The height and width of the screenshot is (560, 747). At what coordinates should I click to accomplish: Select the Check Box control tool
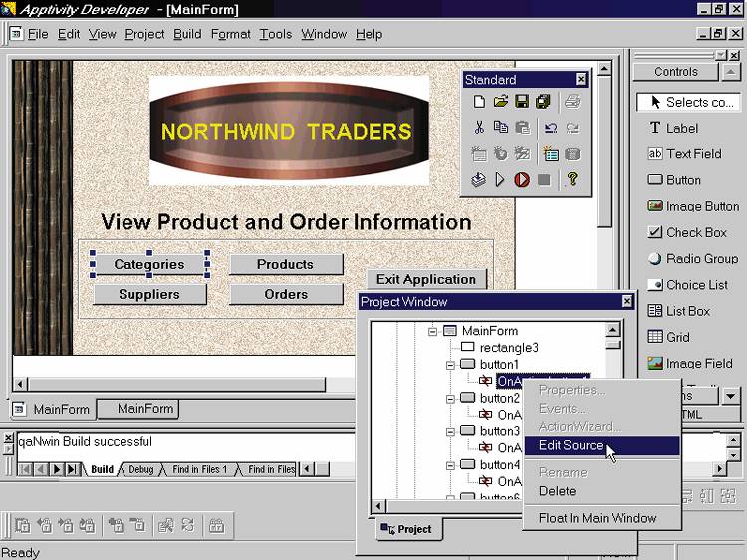[x=687, y=232]
